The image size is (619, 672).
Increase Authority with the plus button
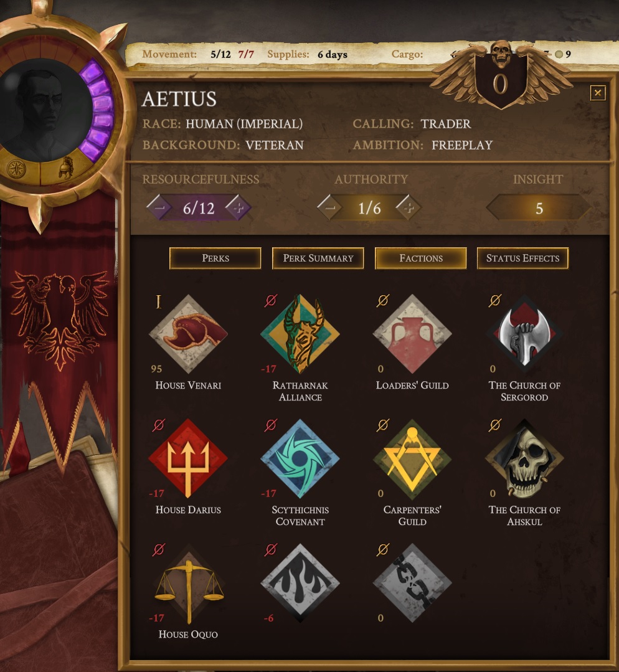(x=409, y=207)
